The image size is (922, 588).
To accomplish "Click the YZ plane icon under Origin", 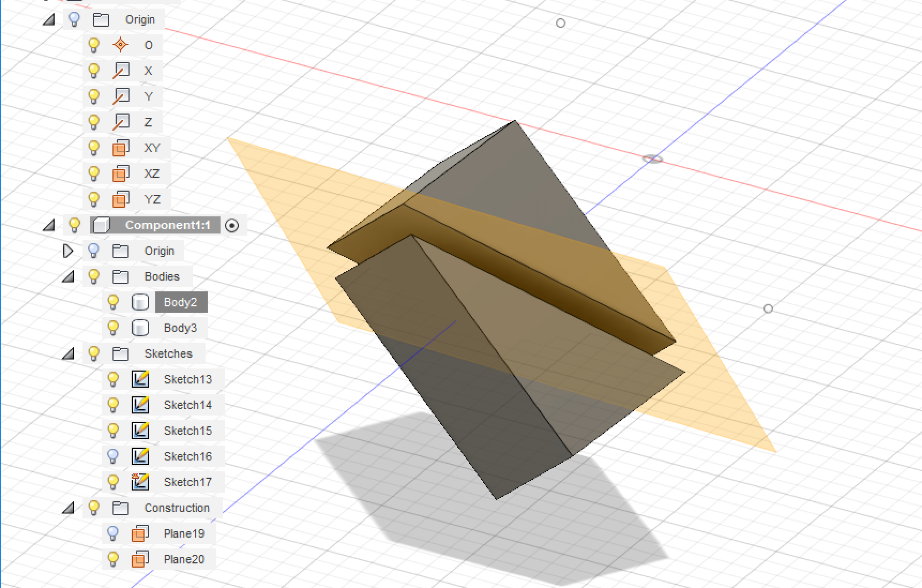I will [x=121, y=199].
